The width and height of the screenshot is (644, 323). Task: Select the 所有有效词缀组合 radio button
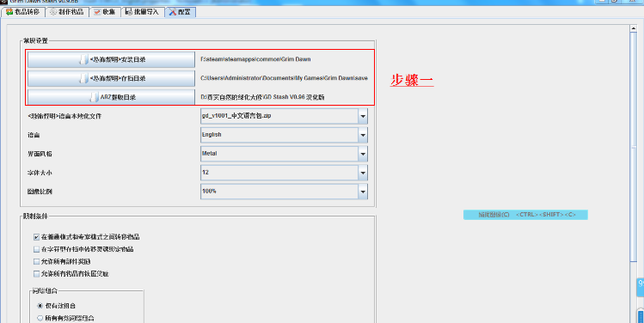click(x=40, y=318)
